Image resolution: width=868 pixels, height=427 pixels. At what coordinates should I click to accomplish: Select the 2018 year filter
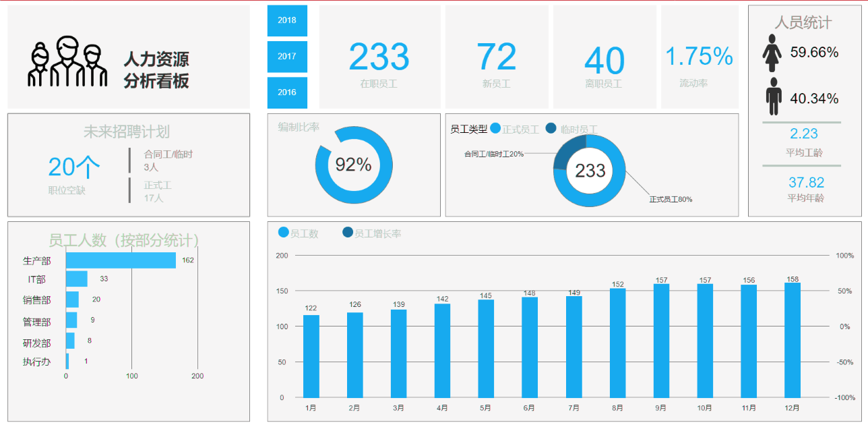click(287, 21)
